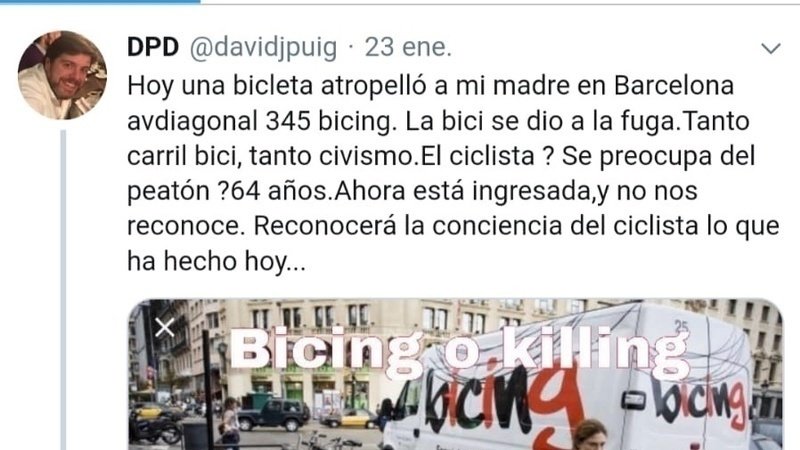Click the dark SUV in the photo
The height and width of the screenshot is (450, 800).
point(274,413)
